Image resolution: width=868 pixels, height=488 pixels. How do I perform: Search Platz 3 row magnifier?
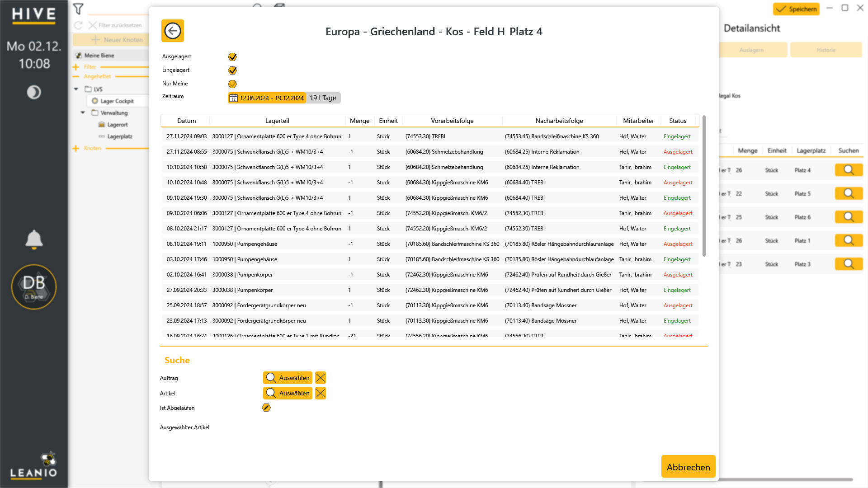tap(849, 264)
